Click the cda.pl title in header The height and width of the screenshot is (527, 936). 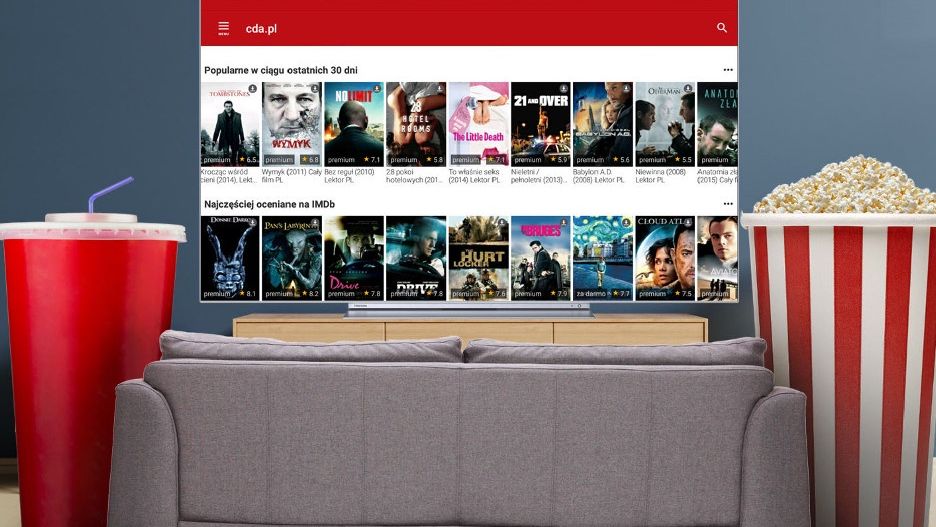[x=261, y=29]
